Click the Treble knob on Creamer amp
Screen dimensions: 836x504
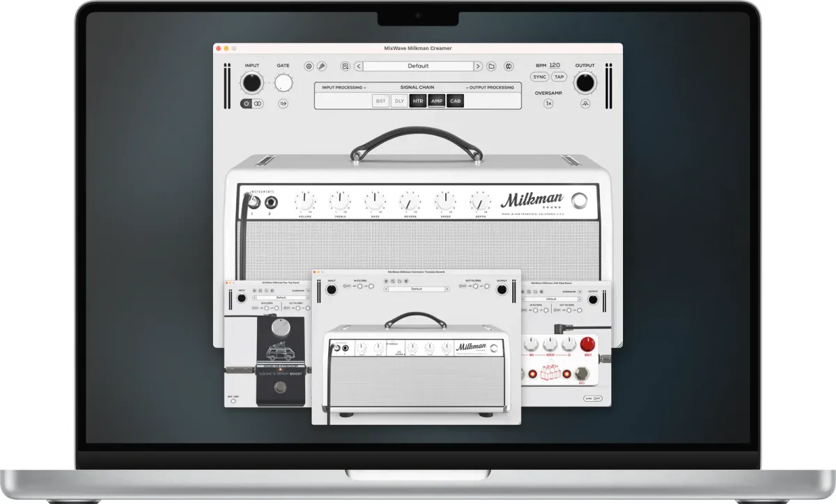(340, 202)
